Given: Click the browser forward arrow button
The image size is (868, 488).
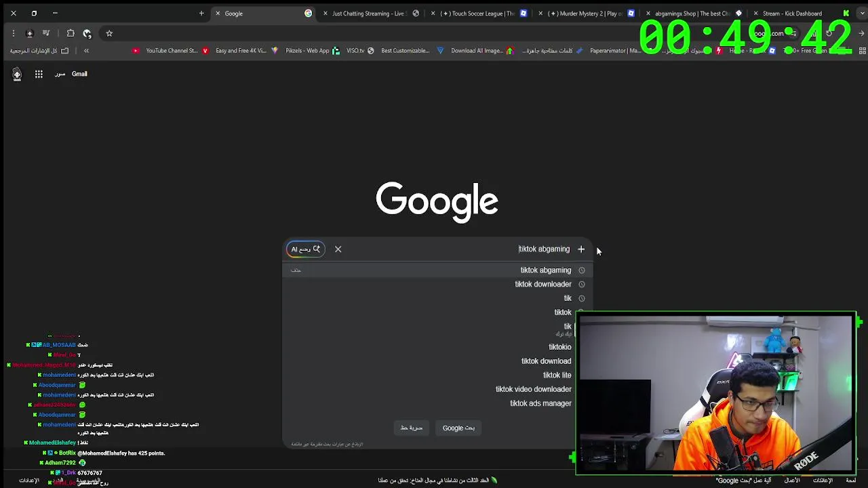Looking at the screenshot, I should pyautogui.click(x=862, y=33).
